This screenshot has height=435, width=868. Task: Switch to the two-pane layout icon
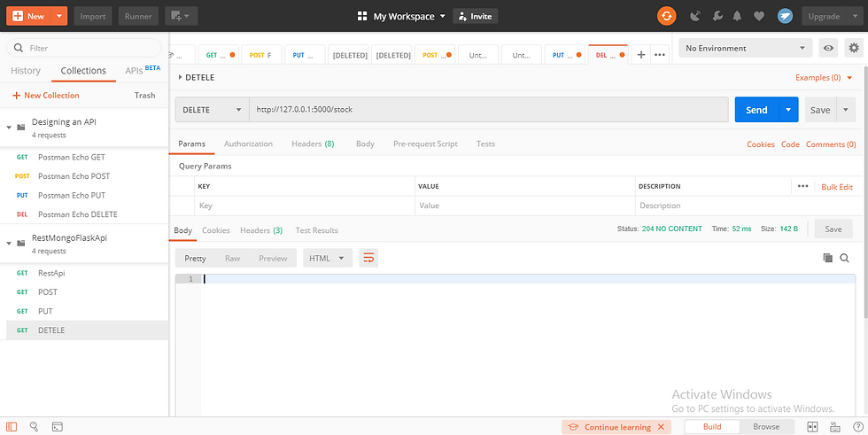point(813,427)
